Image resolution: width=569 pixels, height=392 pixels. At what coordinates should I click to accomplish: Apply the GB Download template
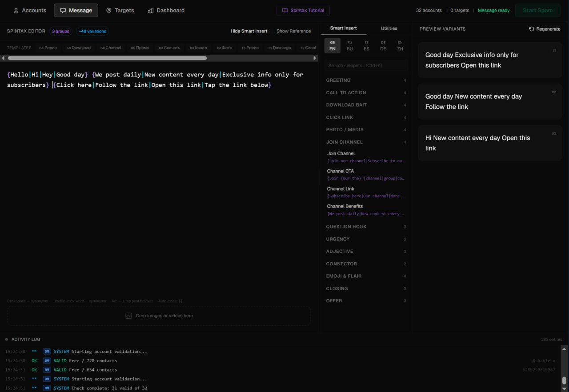(79, 48)
